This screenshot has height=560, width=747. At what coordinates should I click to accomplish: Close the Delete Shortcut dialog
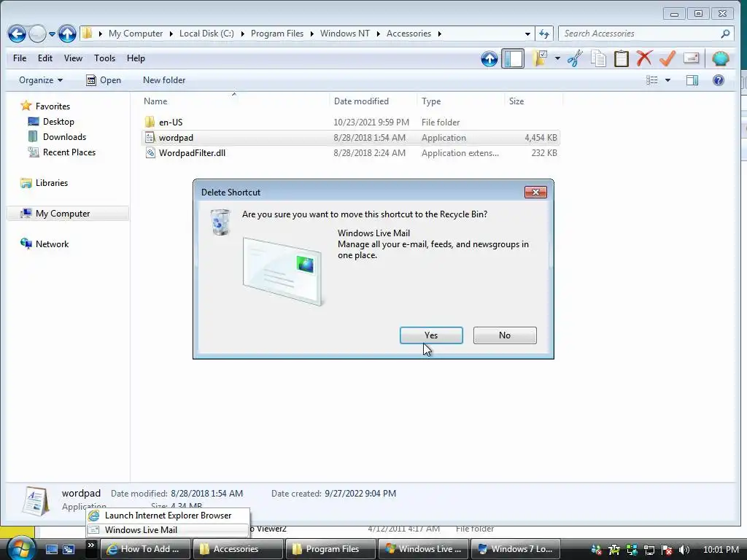pos(535,192)
